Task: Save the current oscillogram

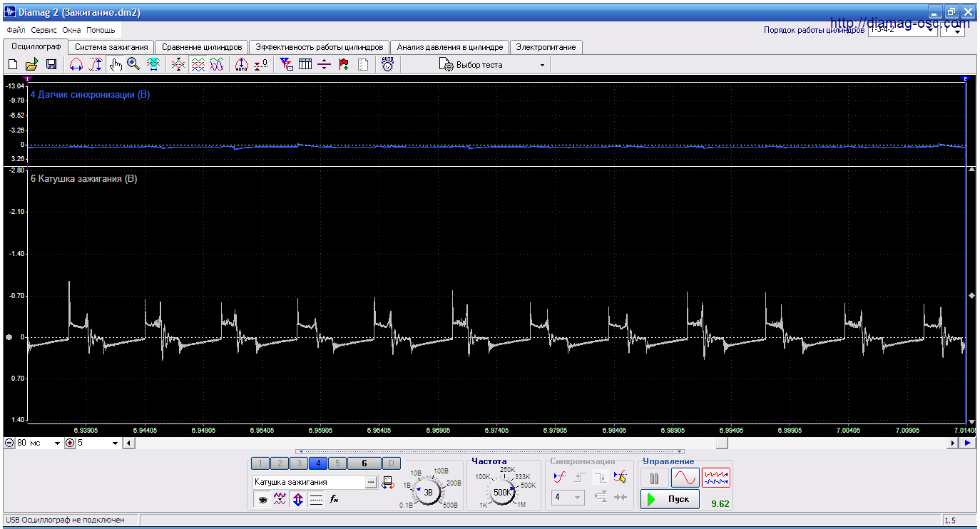Action: 51,65
